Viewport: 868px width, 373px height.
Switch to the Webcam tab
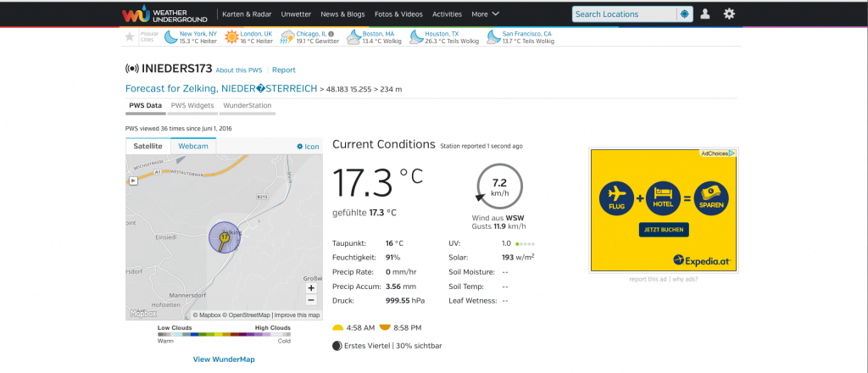[x=193, y=146]
